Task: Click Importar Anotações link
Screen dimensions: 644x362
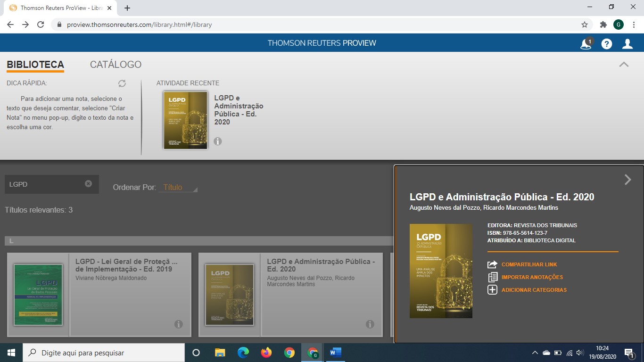Action: (532, 277)
